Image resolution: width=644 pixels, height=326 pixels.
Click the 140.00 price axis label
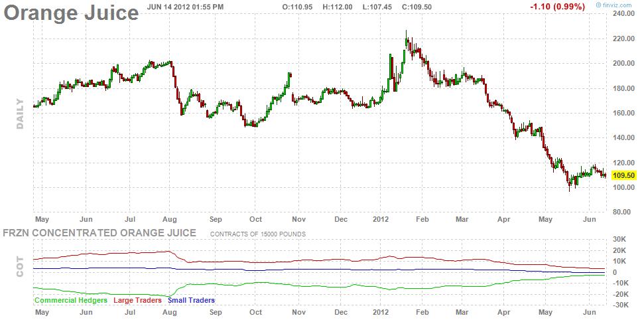[x=623, y=137]
